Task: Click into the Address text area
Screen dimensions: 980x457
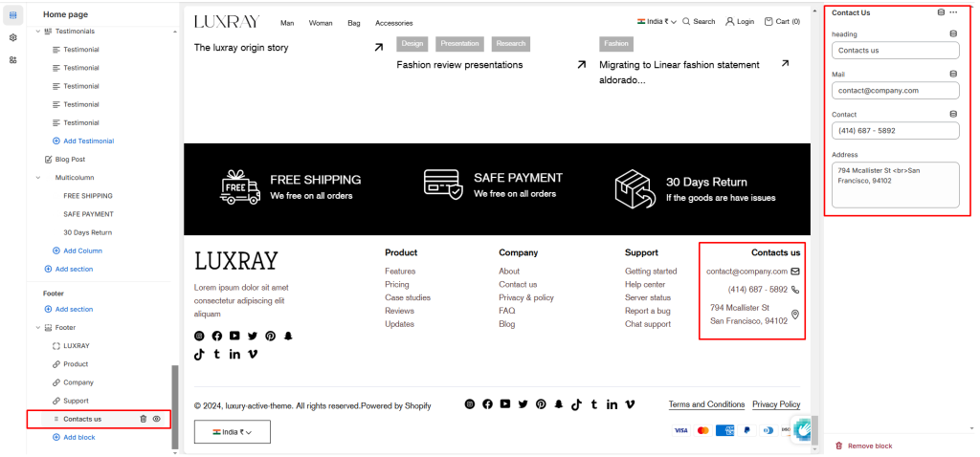Action: click(x=895, y=185)
